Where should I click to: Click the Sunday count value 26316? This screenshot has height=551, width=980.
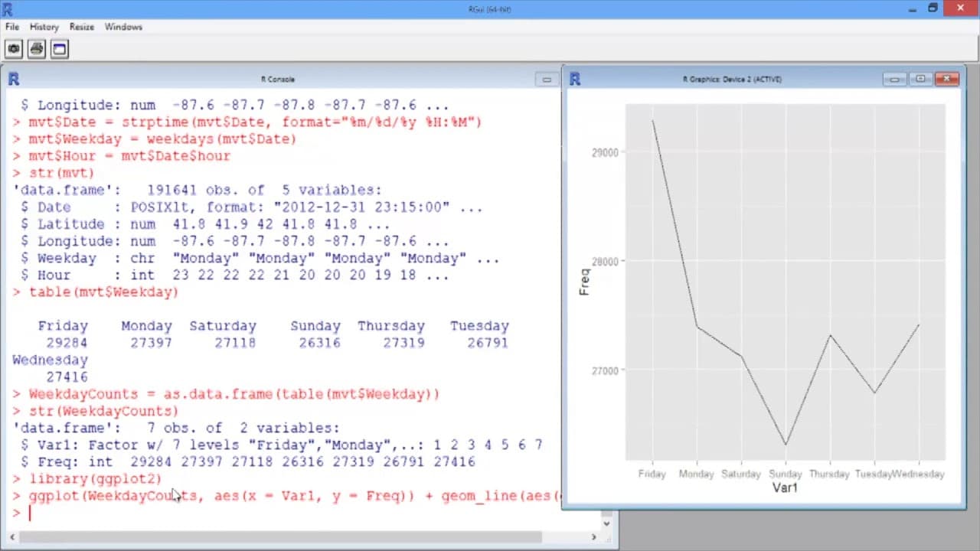point(319,343)
